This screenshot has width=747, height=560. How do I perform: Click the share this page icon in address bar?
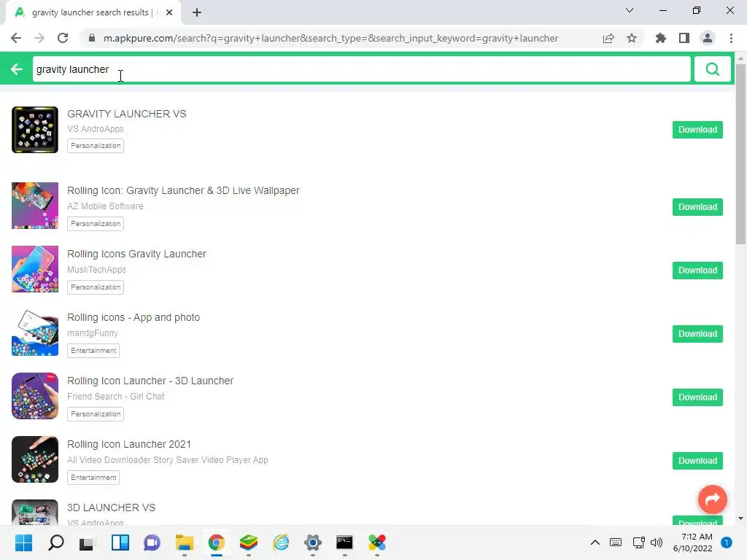pyautogui.click(x=608, y=38)
